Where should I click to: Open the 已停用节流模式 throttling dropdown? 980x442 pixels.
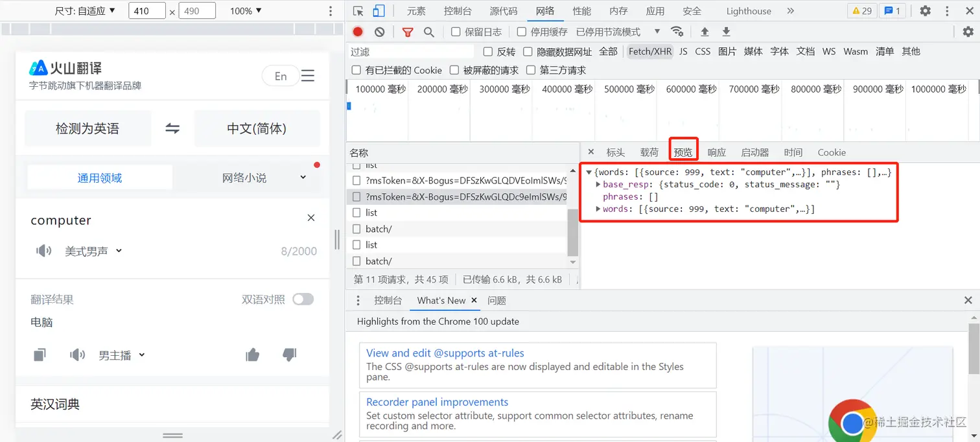(618, 32)
